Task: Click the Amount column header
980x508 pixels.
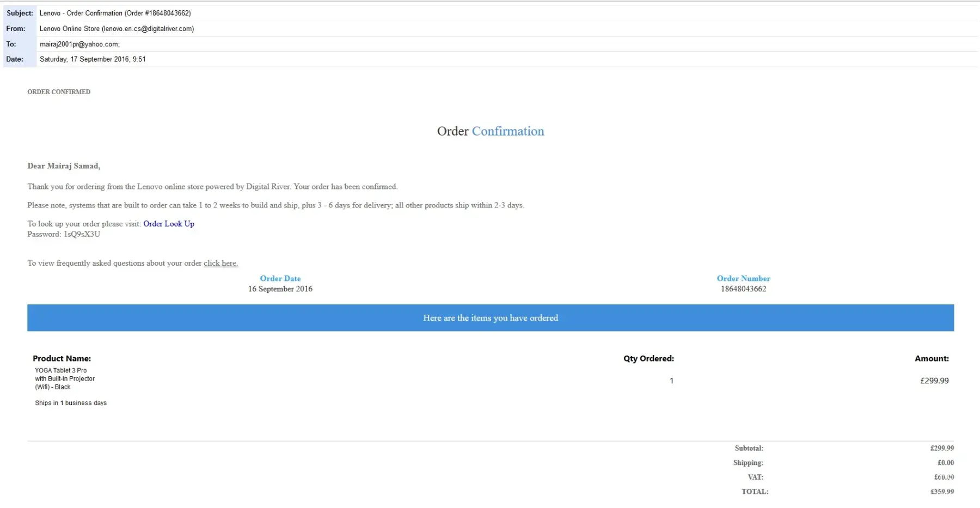Action: (932, 359)
